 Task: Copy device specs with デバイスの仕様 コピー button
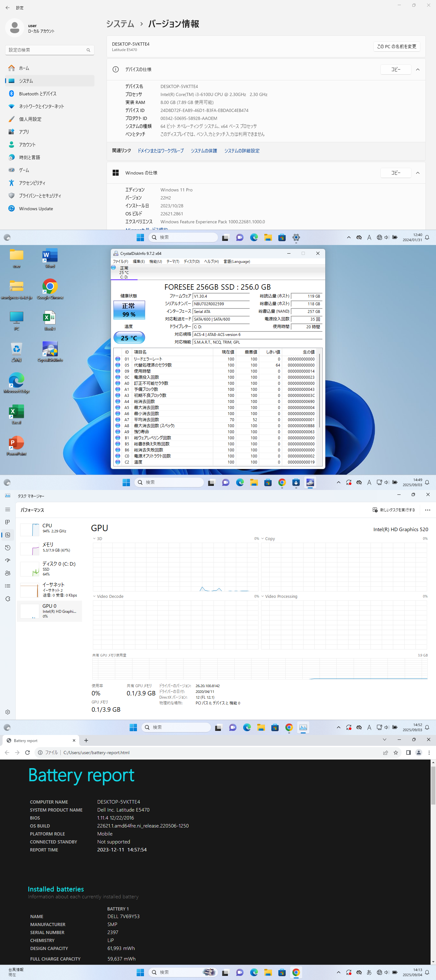pyautogui.click(x=396, y=70)
